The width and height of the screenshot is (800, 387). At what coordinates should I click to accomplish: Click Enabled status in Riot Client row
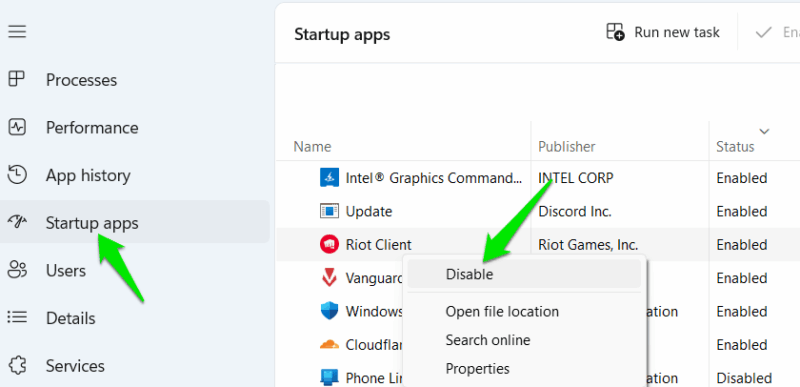[x=742, y=245]
